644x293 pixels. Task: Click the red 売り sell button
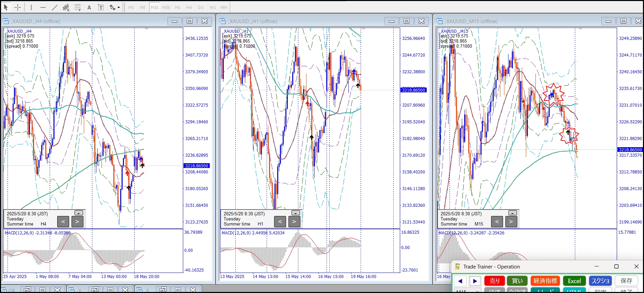pos(494,281)
